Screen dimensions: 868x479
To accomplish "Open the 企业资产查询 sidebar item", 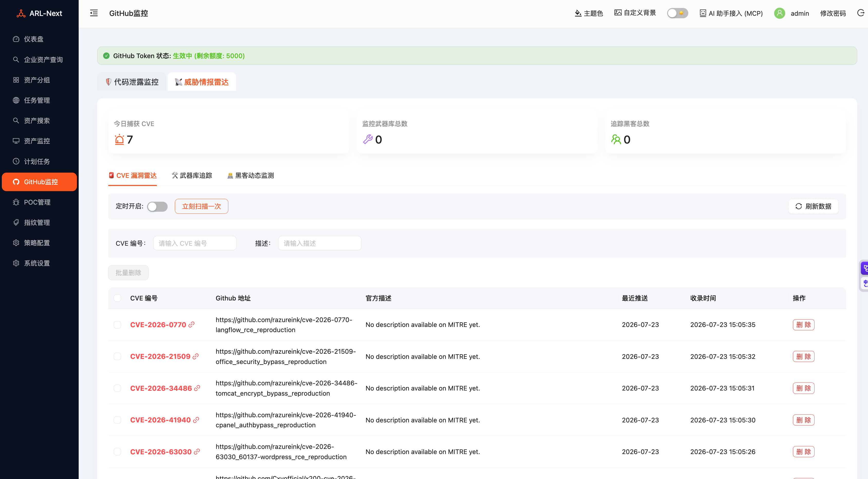I will click(39, 60).
